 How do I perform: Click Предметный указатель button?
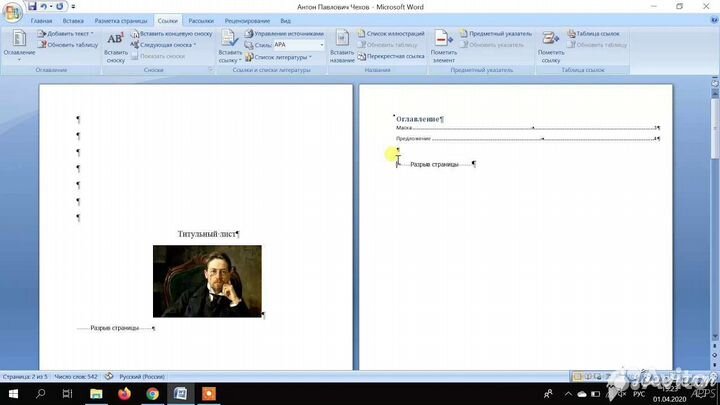coord(495,34)
